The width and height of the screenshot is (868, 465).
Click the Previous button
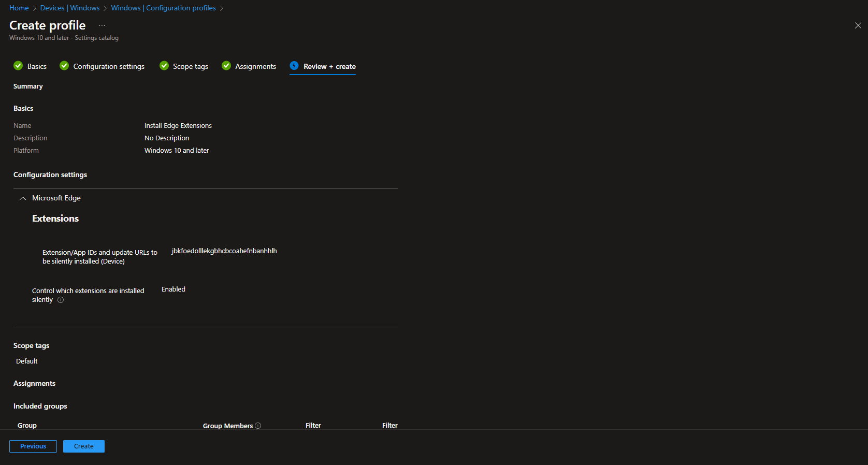(x=33, y=446)
